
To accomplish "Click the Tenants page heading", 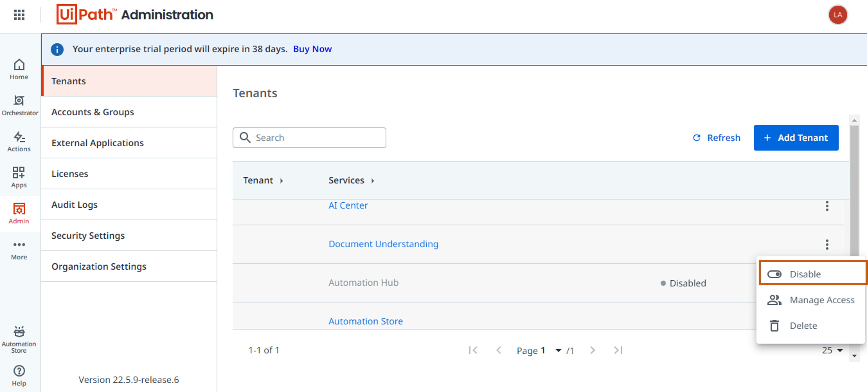I will pyautogui.click(x=255, y=93).
